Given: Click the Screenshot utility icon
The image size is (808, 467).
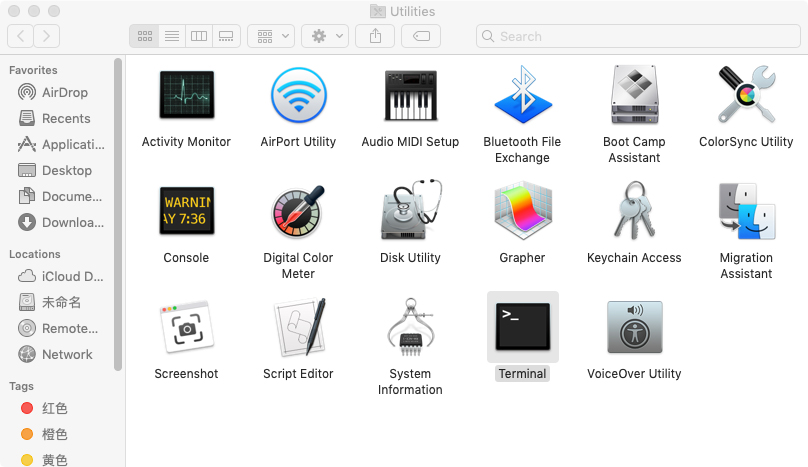Looking at the screenshot, I should [186, 327].
